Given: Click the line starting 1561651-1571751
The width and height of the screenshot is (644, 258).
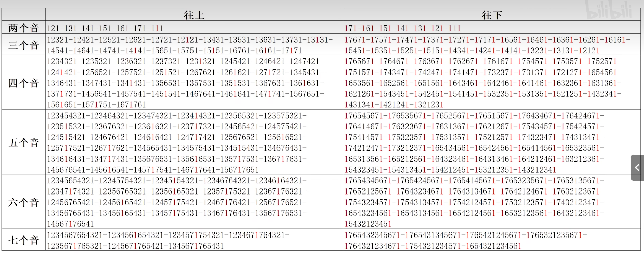Looking at the screenshot, I should (x=96, y=104).
